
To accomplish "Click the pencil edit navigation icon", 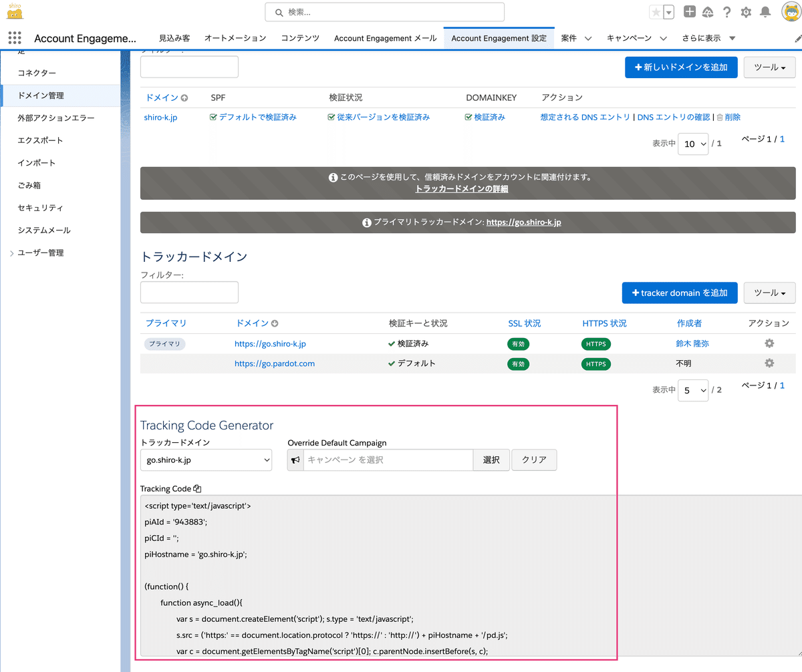I will pos(797,38).
